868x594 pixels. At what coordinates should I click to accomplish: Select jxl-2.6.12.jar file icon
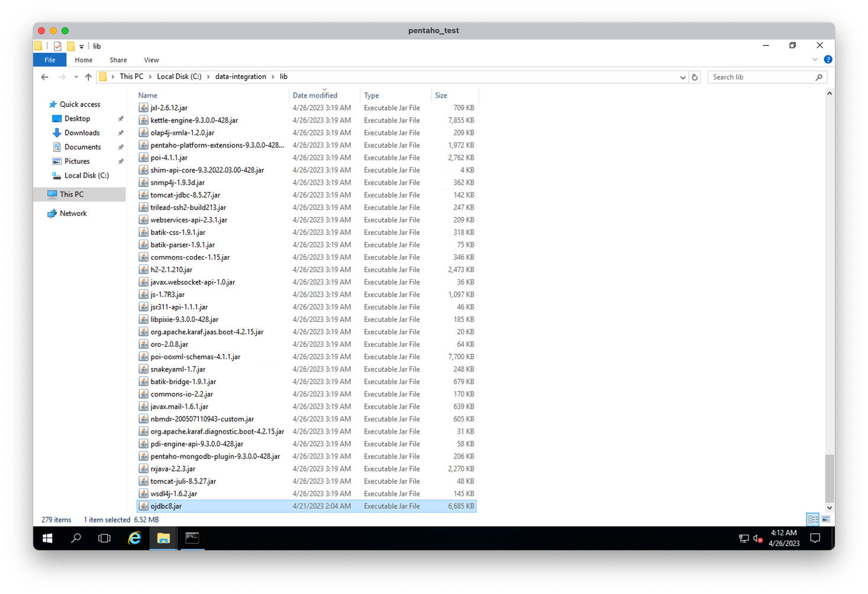[x=143, y=108]
